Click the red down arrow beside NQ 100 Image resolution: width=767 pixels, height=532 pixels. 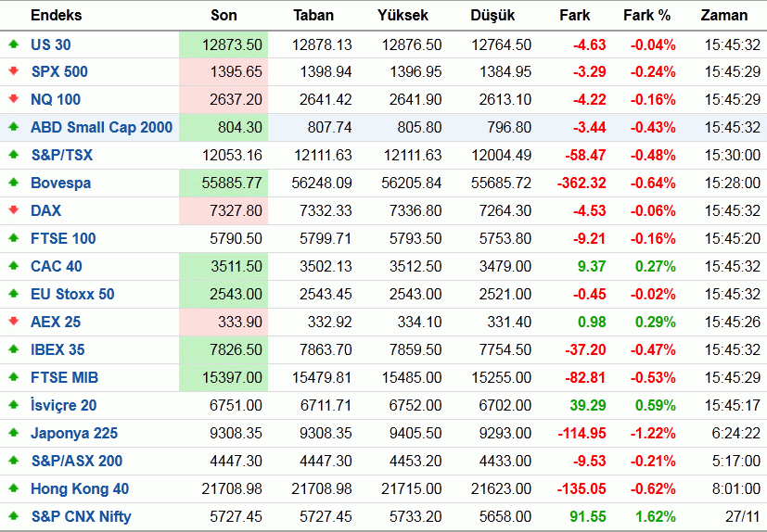14,99
